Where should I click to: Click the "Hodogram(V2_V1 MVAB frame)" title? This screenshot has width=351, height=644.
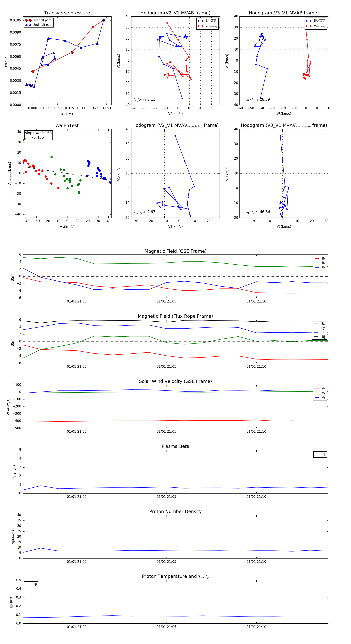pyautogui.click(x=175, y=13)
